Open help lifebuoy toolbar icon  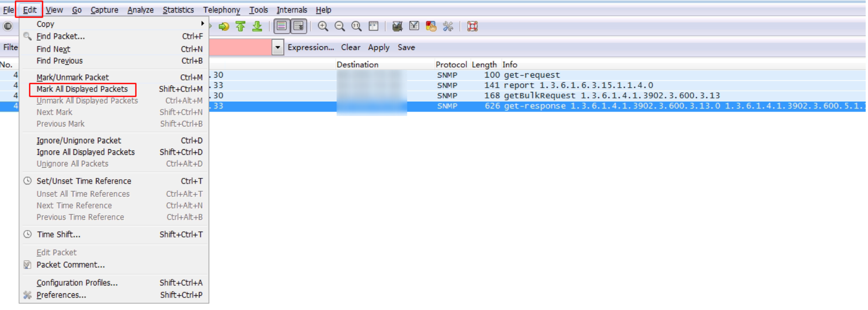(x=472, y=26)
